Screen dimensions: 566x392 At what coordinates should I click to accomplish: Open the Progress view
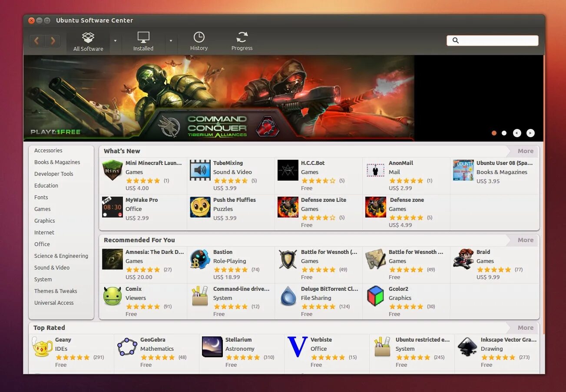[x=242, y=42]
